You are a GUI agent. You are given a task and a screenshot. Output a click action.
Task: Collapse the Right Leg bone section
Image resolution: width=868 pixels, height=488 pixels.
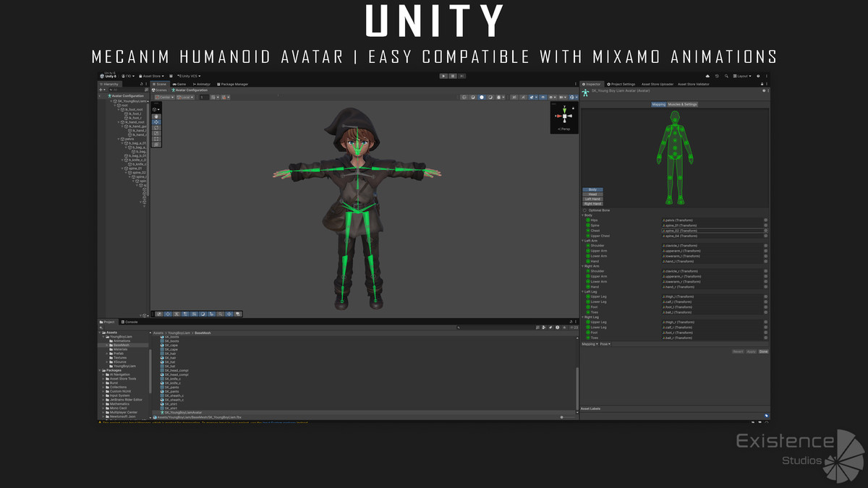point(583,317)
